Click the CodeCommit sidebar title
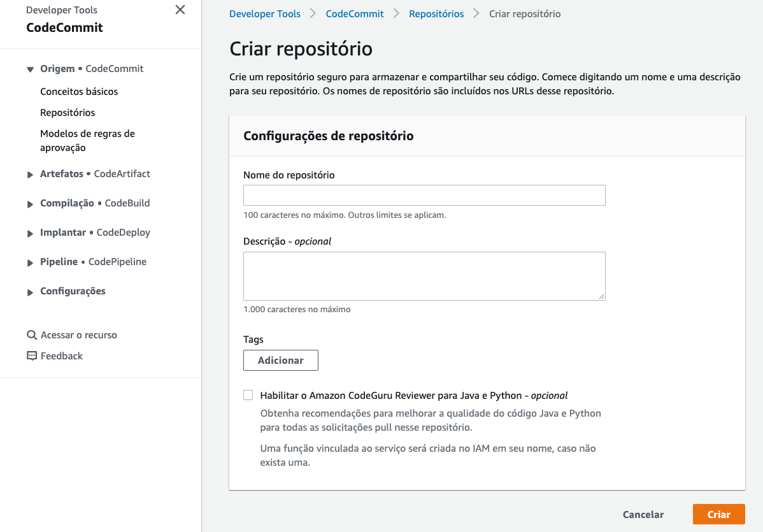763x532 pixels. (65, 27)
